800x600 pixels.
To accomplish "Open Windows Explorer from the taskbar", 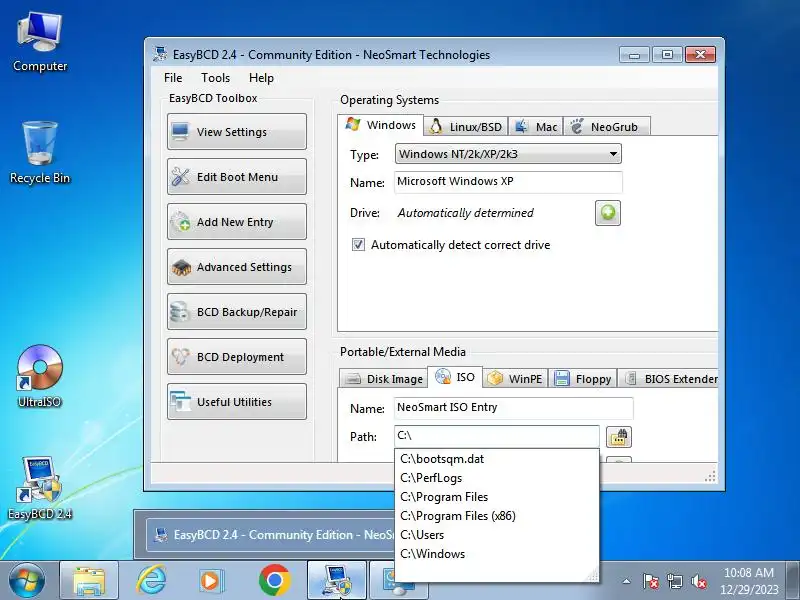I will (x=89, y=581).
